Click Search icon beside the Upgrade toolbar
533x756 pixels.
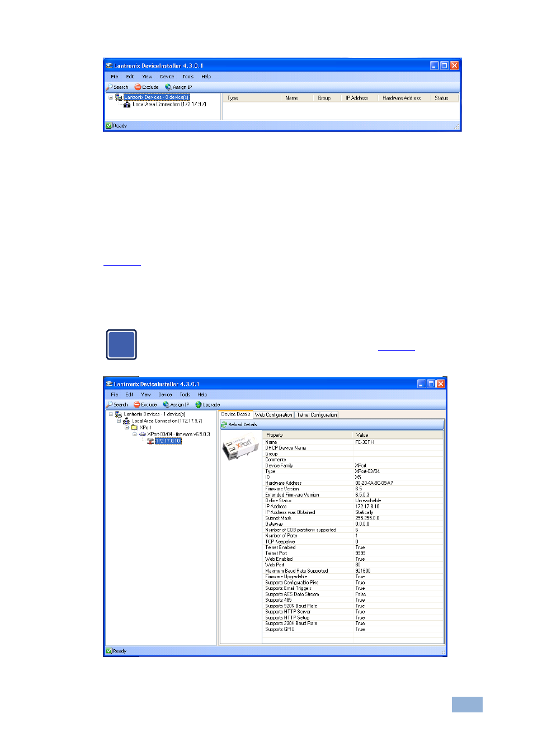[110, 405]
